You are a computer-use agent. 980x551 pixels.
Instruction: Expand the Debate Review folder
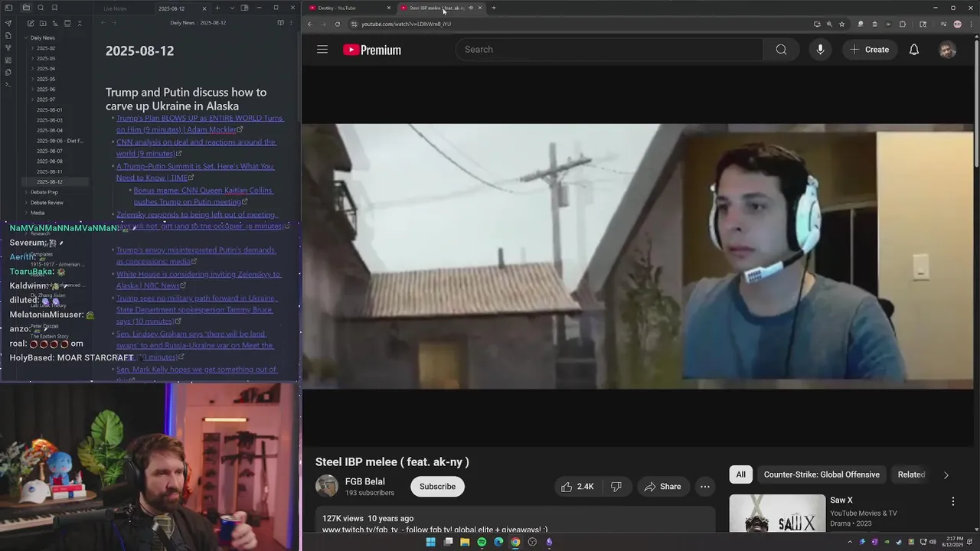click(25, 203)
